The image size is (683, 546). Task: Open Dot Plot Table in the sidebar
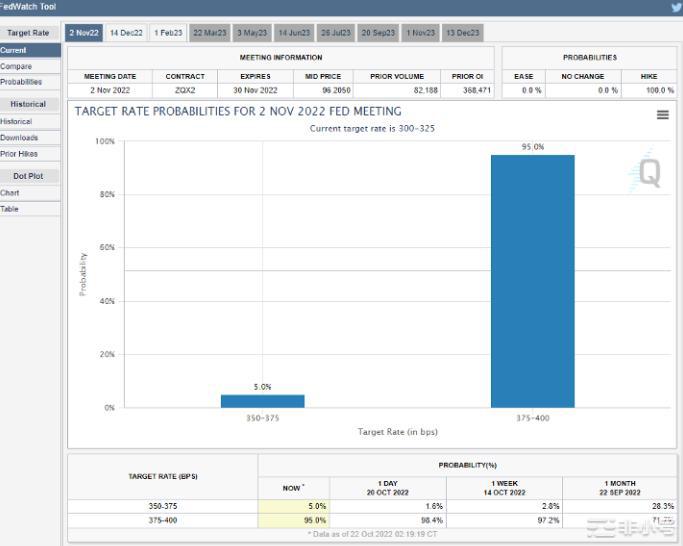pyautogui.click(x=10, y=209)
